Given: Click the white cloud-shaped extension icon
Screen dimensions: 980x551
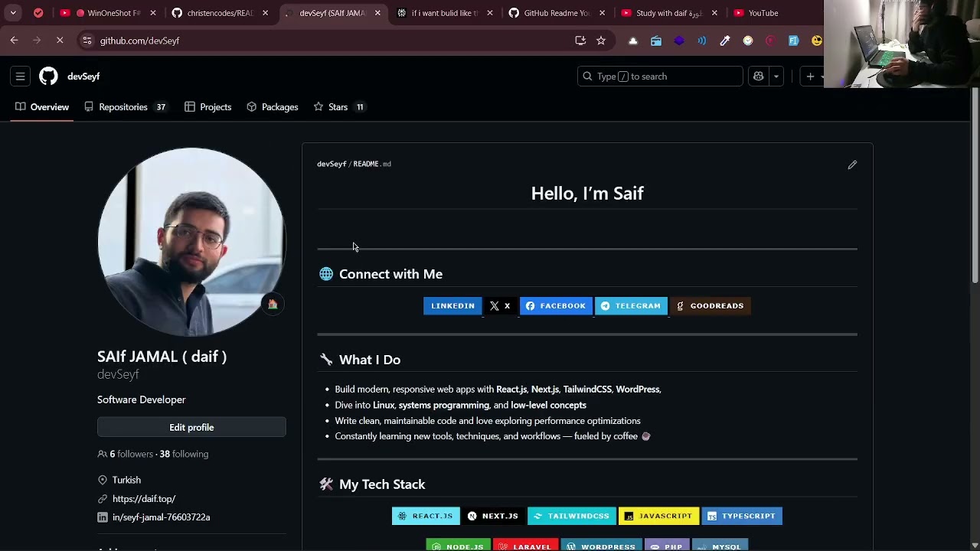Looking at the screenshot, I should (x=633, y=41).
